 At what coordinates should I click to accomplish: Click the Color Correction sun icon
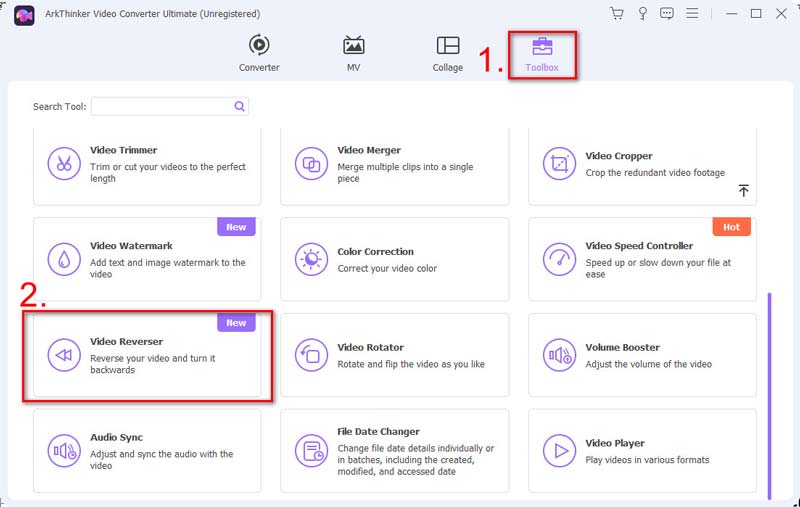[311, 259]
